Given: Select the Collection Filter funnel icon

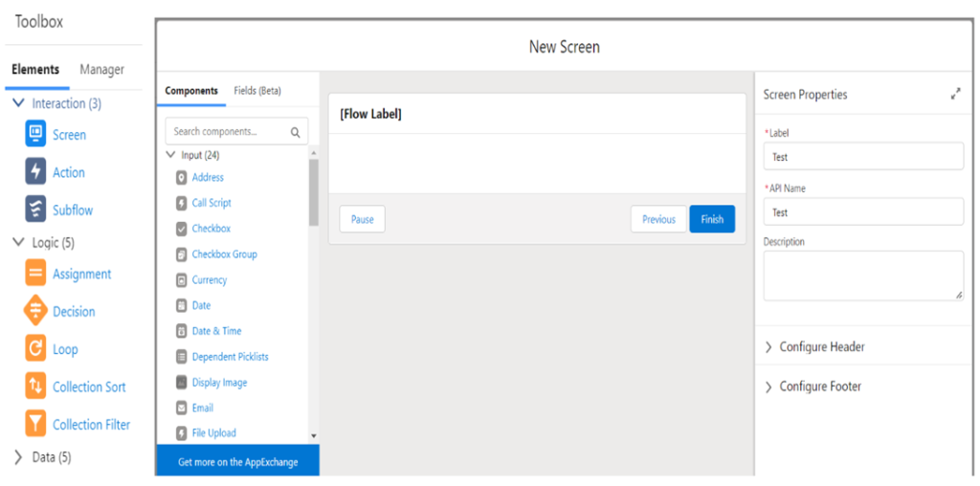Looking at the screenshot, I should (35, 424).
